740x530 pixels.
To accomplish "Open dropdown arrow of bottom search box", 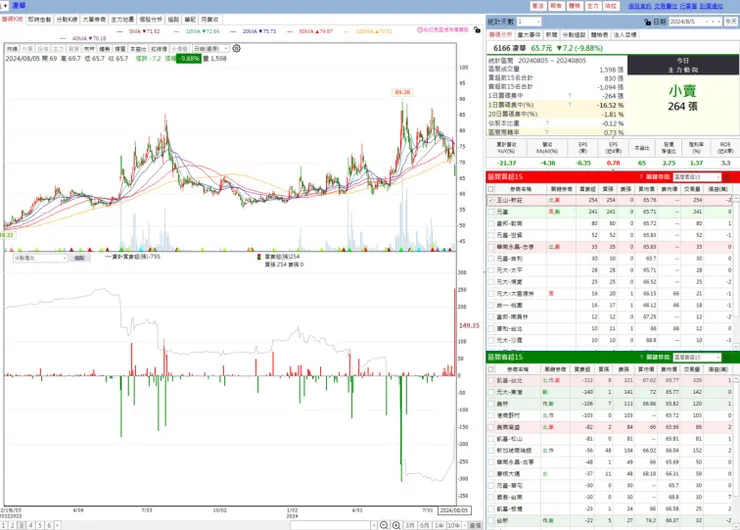I will click(x=374, y=525).
